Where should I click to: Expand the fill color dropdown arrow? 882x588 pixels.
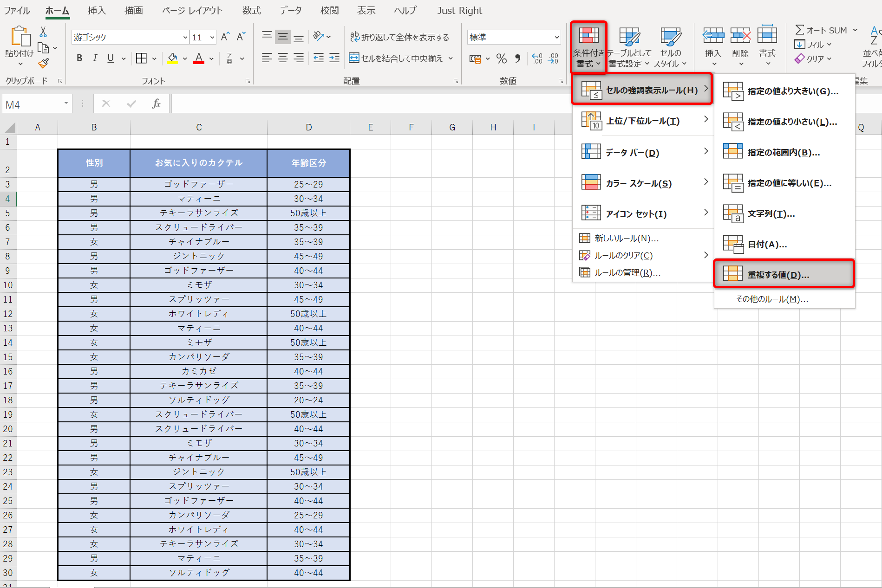coord(185,58)
